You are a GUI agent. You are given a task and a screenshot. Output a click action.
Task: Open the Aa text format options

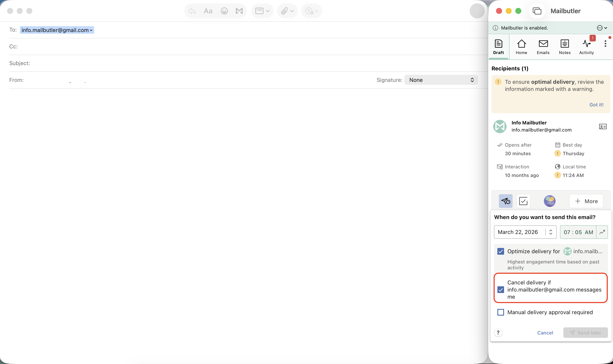208,11
